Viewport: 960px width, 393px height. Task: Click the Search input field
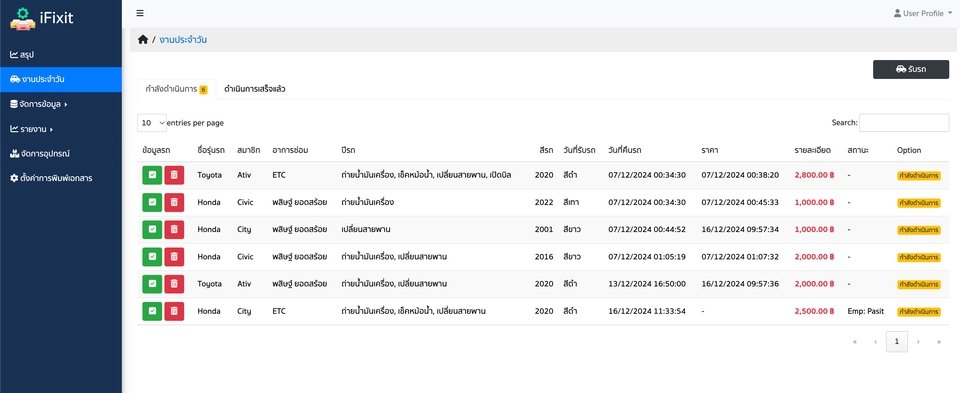(x=904, y=122)
